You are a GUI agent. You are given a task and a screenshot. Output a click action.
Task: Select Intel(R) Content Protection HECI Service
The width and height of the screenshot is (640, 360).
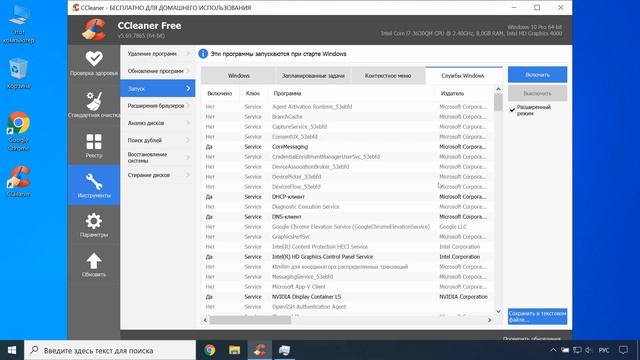(347, 247)
